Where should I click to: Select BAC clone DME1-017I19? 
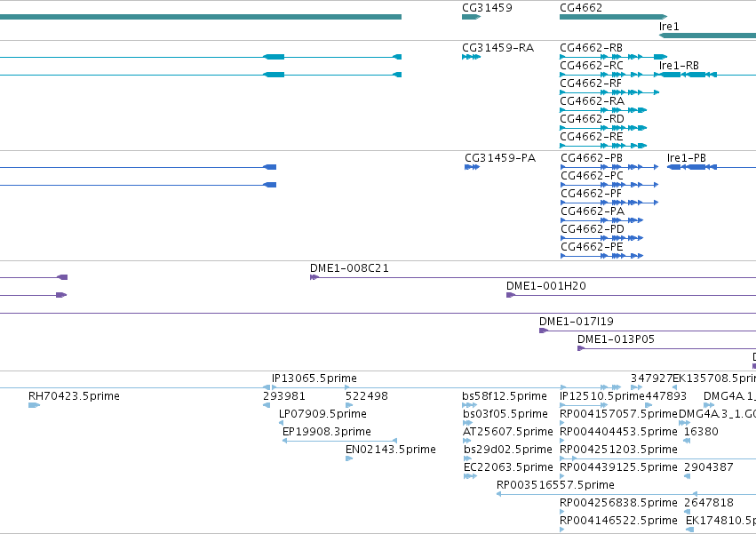pos(577,322)
